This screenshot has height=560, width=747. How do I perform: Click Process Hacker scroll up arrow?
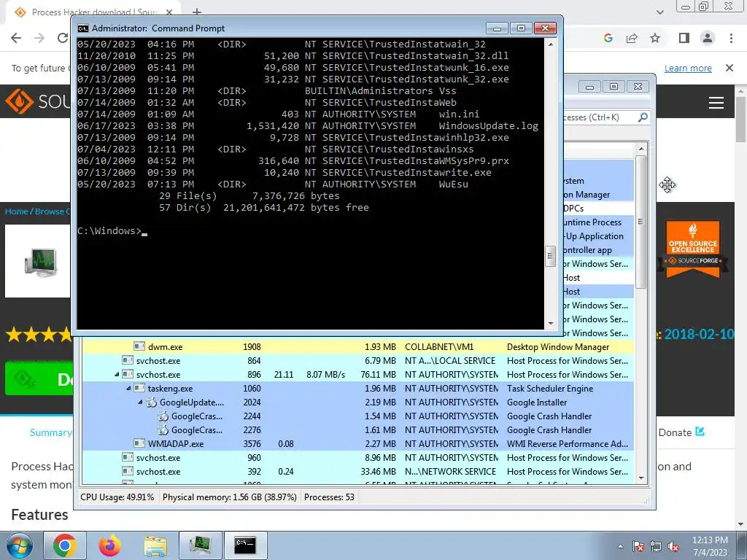(x=641, y=149)
